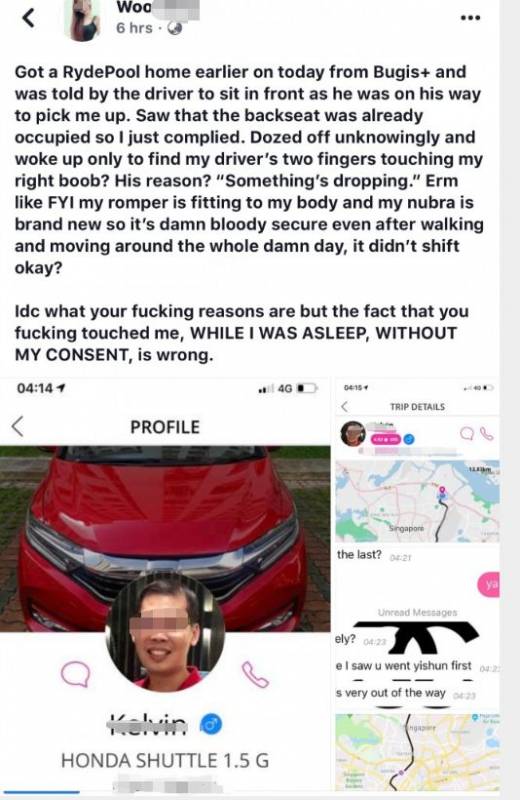Click the 6 hrs timestamp
Screen dimensions: 520x800
134,28
